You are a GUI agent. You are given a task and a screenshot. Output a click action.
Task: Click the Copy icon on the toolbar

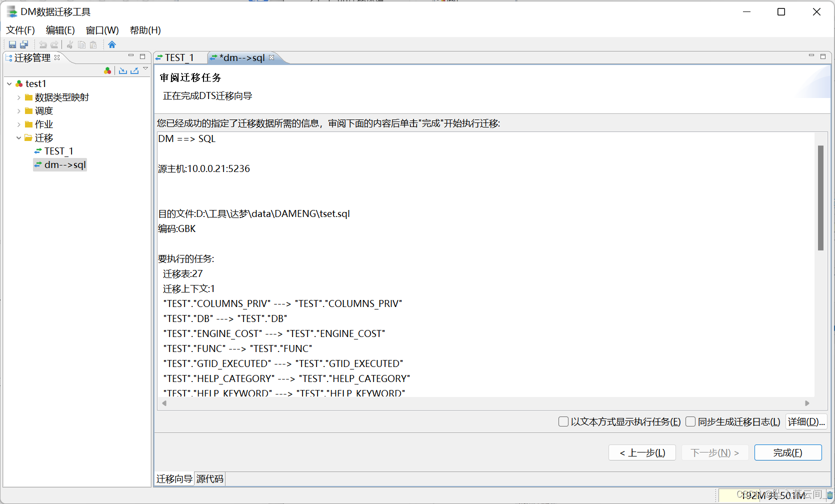coord(81,44)
